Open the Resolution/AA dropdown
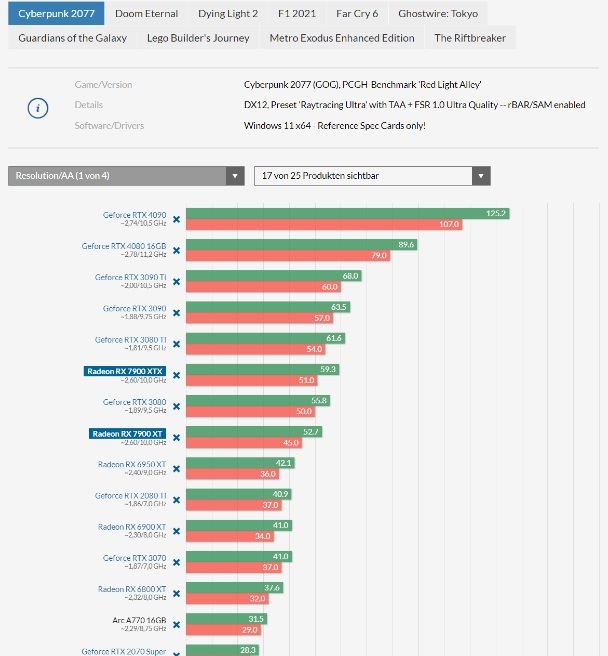This screenshot has height=656, width=608. [126, 176]
